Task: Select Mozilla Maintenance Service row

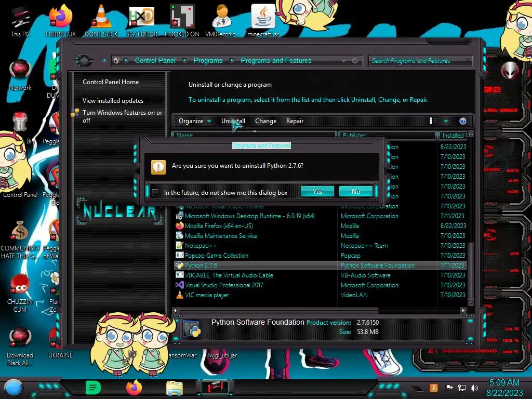Action: point(321,236)
